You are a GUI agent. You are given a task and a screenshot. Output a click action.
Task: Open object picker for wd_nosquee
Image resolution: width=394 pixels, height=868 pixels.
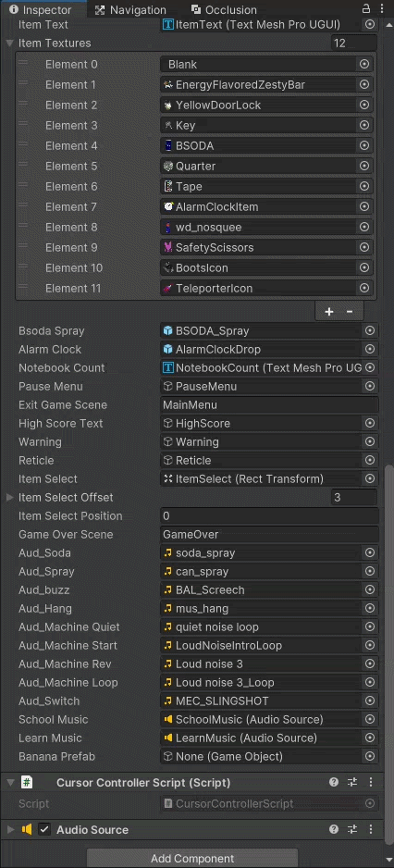click(364, 227)
